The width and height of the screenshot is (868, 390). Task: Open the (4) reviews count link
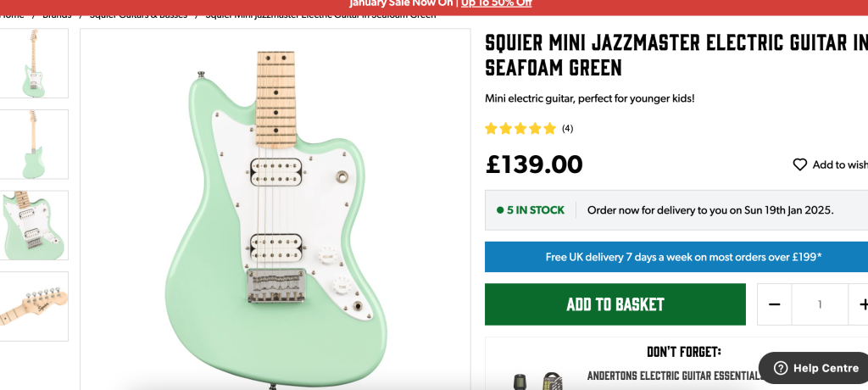(x=567, y=129)
